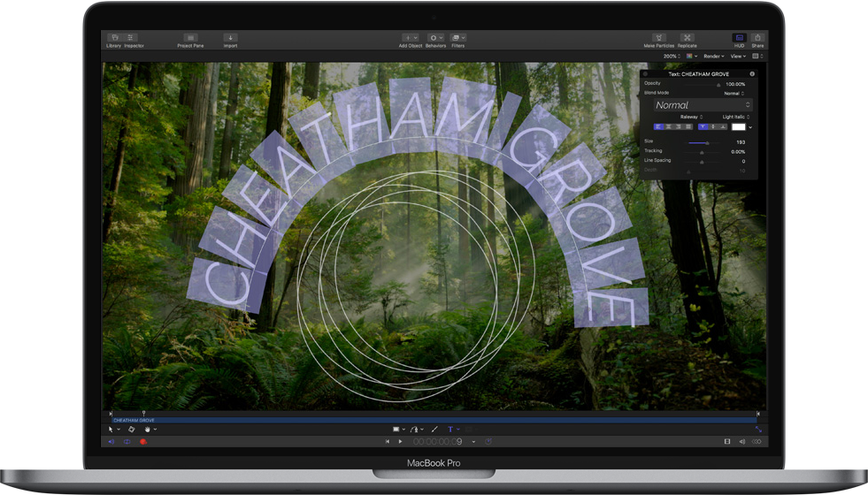
Task: Click the white text color swatch
Action: pos(738,127)
